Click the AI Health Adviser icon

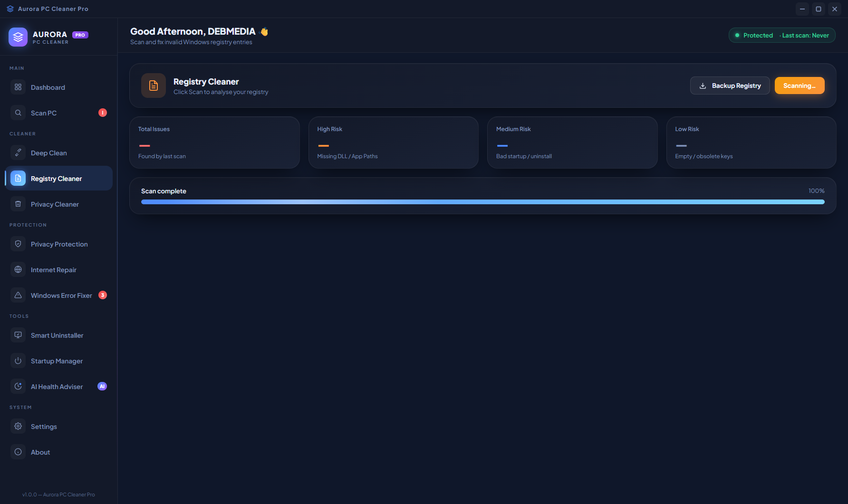(x=18, y=386)
